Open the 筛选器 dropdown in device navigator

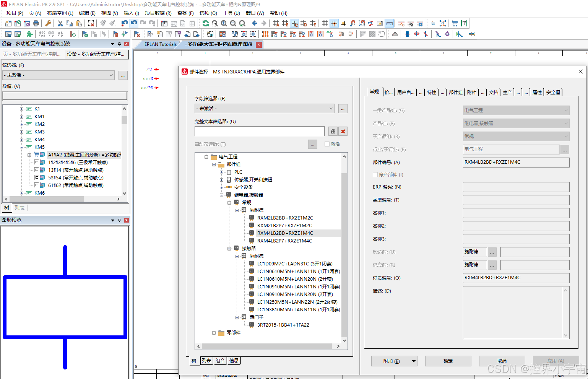(111, 75)
